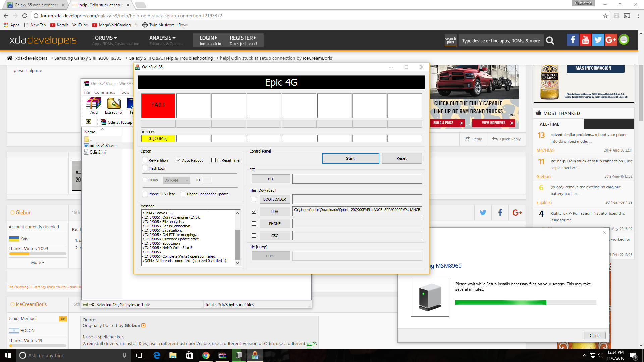Click the XDA search input field
The height and width of the screenshot is (362, 644).
501,41
